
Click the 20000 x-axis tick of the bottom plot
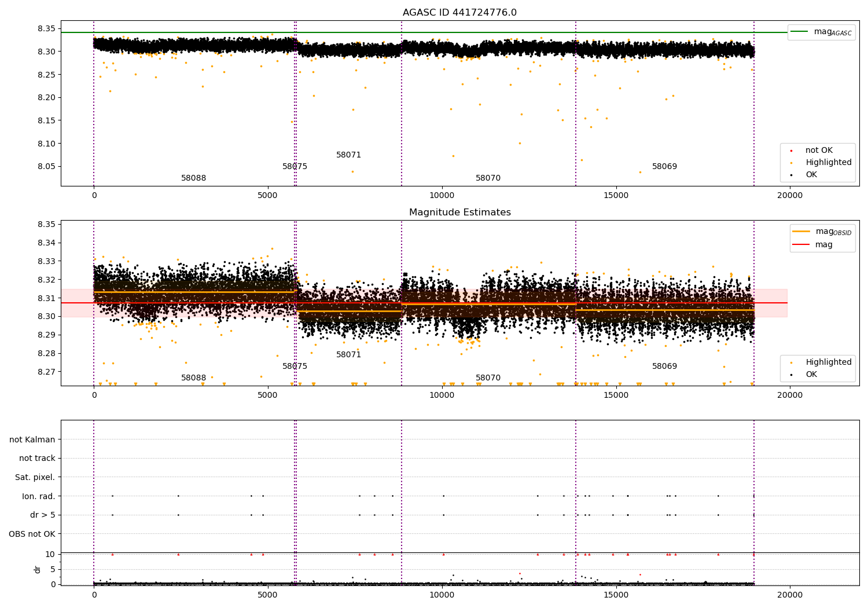coord(790,595)
